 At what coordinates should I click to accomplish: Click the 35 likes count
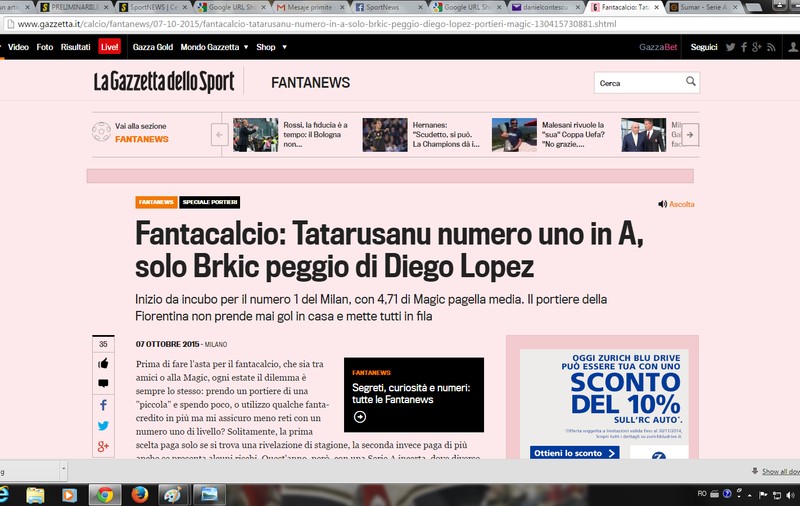(x=103, y=344)
